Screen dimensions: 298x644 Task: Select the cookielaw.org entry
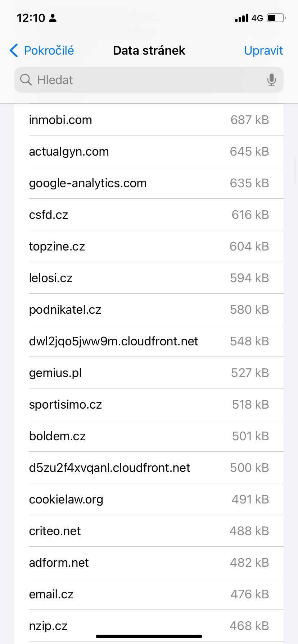click(149, 500)
